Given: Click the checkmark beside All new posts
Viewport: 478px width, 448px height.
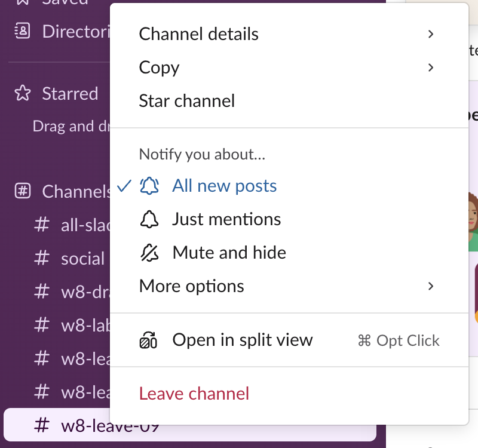Looking at the screenshot, I should pos(124,186).
